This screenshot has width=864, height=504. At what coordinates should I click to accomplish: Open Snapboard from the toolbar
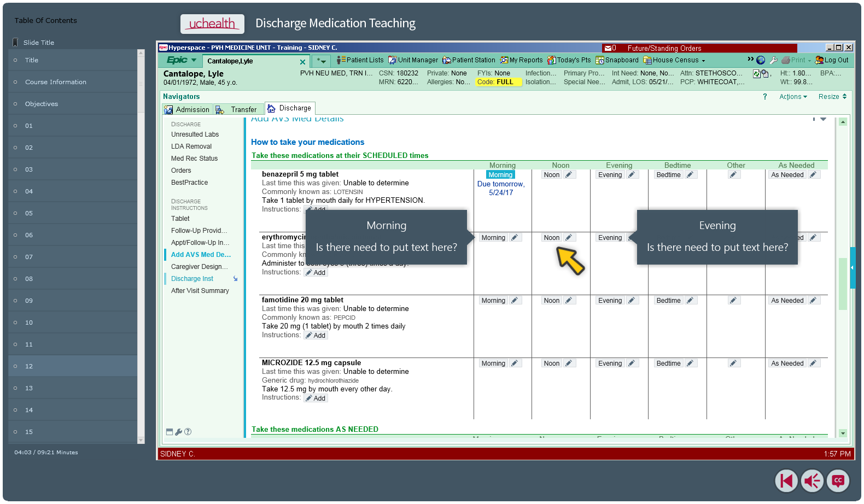pyautogui.click(x=617, y=60)
